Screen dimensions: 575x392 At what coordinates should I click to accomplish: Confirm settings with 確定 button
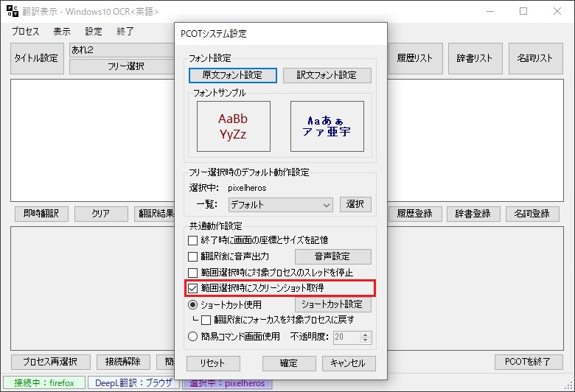point(289,363)
